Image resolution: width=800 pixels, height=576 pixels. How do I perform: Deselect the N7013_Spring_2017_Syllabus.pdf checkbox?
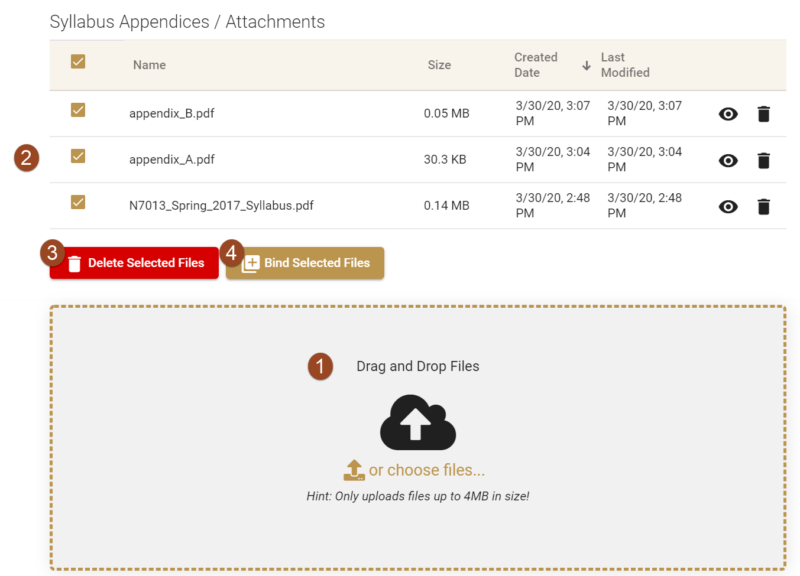(x=78, y=202)
